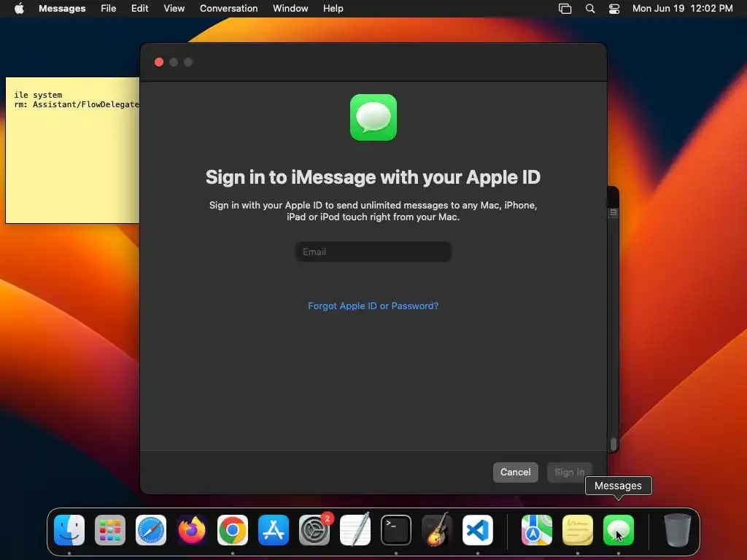This screenshot has height=560, width=747.
Task: Open the Messages application menu
Action: pos(62,9)
